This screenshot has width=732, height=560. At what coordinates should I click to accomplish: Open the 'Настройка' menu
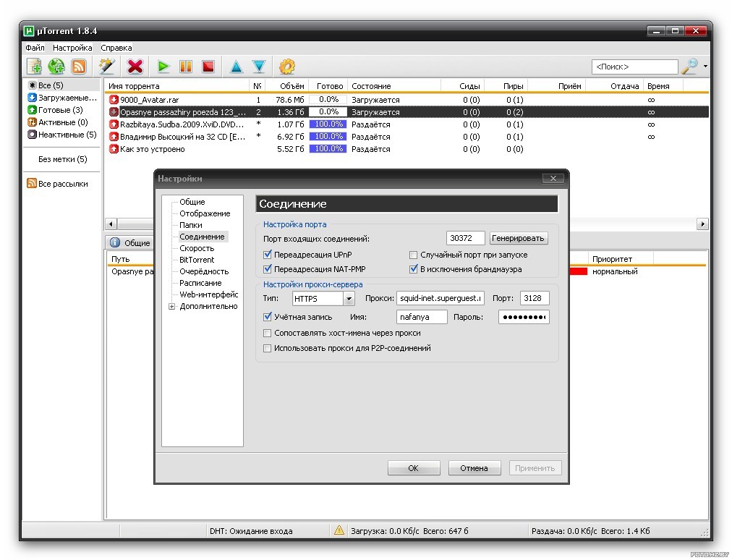pyautogui.click(x=72, y=48)
